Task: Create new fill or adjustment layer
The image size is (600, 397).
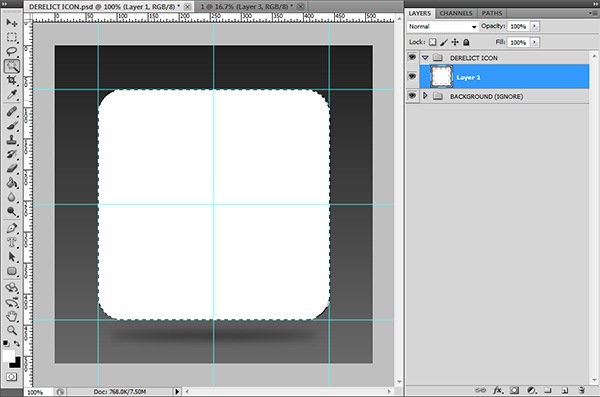Action: pos(531,390)
